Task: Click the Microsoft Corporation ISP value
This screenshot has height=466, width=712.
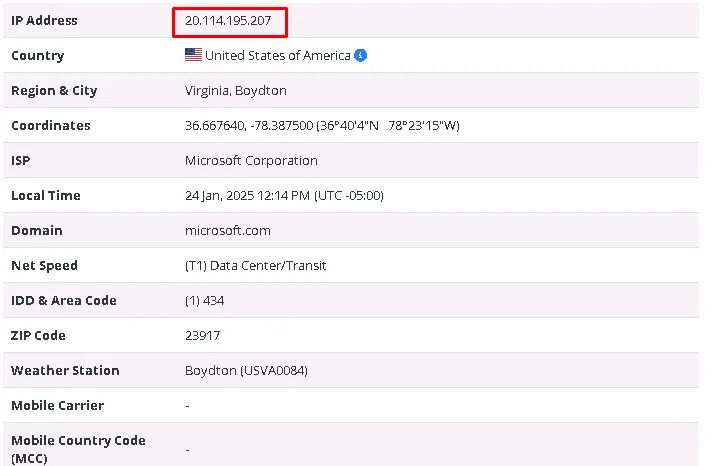Action: pyautogui.click(x=251, y=160)
